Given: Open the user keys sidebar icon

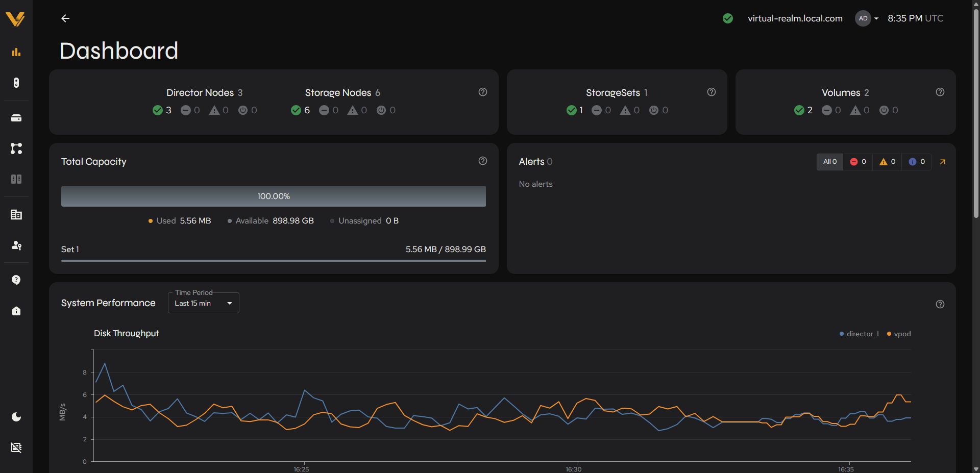Looking at the screenshot, I should click(16, 245).
